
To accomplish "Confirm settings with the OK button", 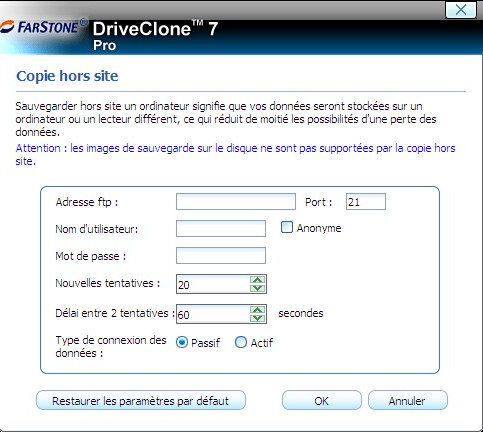I will click(x=322, y=400).
